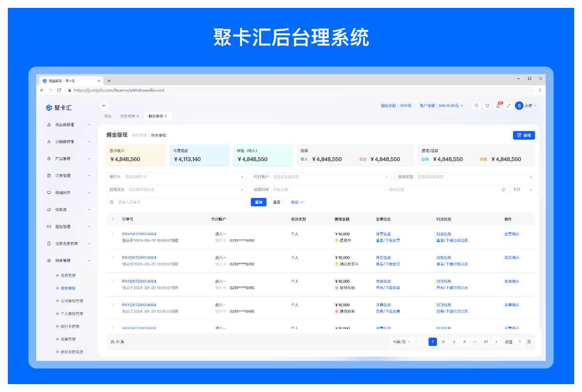Switch to the 首页 tab
This screenshot has width=582, height=392.
tap(108, 116)
